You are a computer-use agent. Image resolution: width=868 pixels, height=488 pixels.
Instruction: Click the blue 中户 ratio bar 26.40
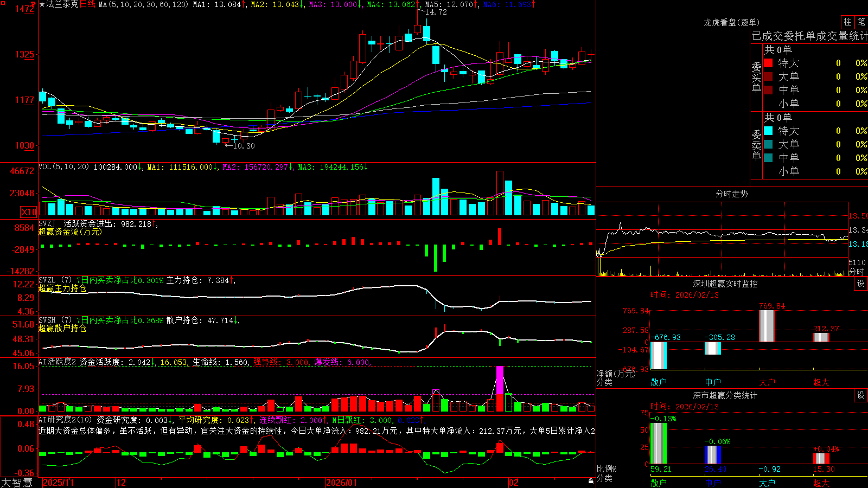(713, 455)
